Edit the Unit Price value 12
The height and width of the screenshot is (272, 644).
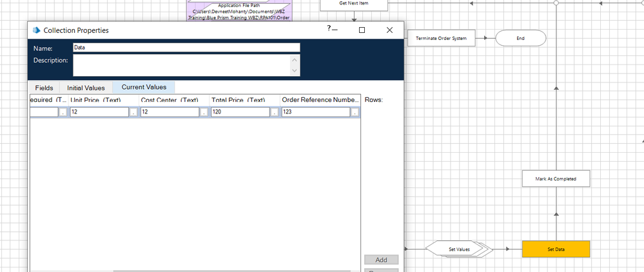99,112
